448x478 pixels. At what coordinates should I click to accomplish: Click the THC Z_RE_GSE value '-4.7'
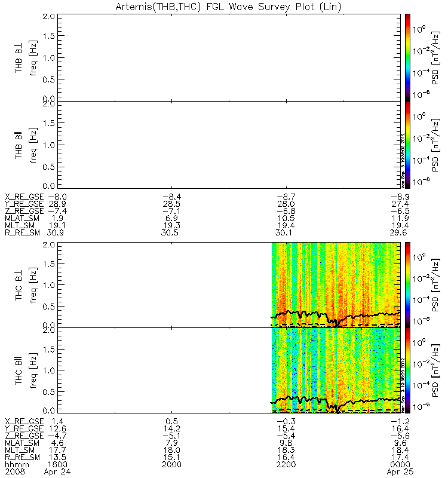pyautogui.click(x=57, y=436)
